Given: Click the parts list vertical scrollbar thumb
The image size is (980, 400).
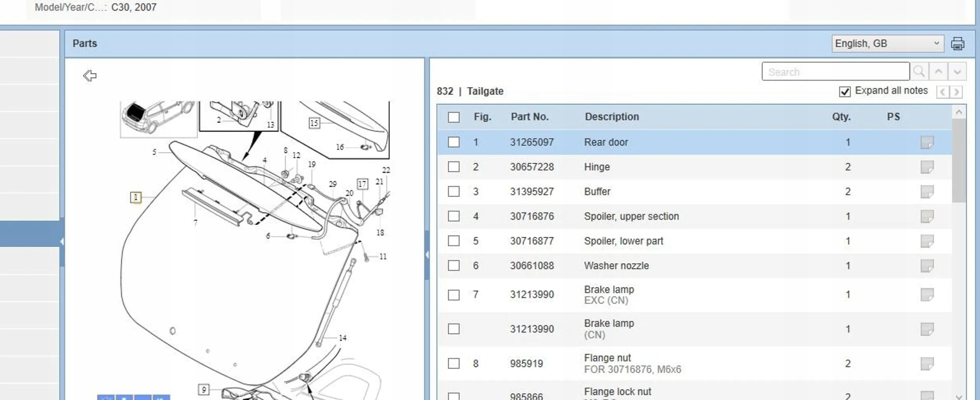Looking at the screenshot, I should (959, 161).
